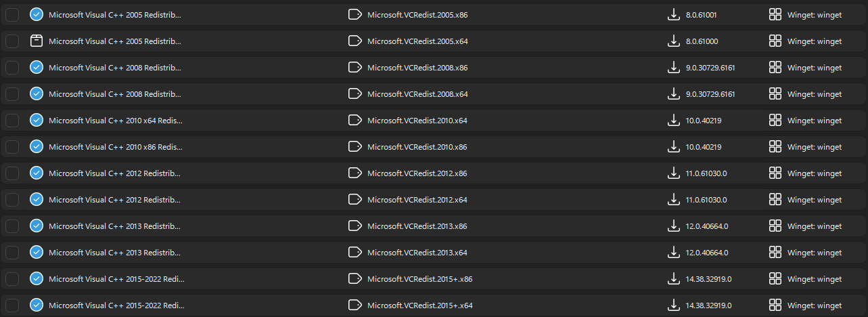Click version '11.0.61030.0' in the VCRedist.2012.x86 row
The image size is (868, 317).
707,173
